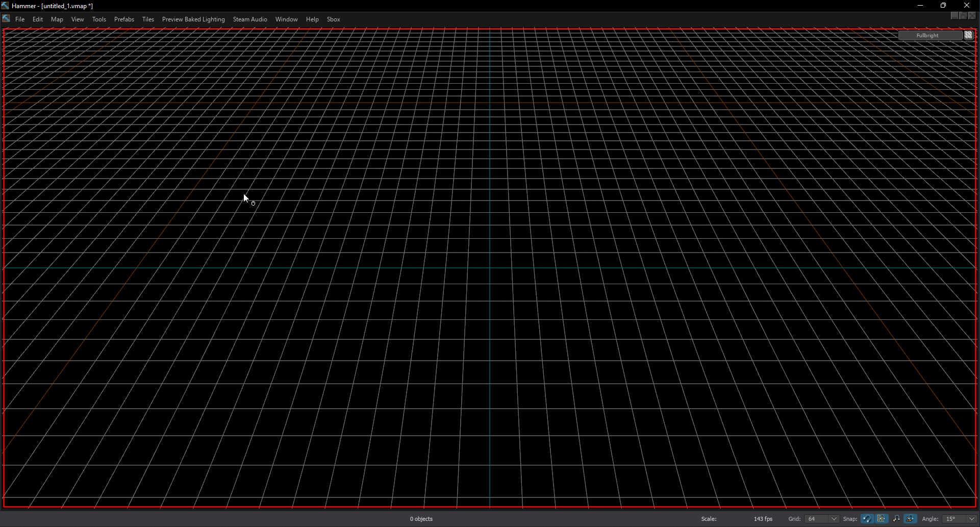This screenshot has height=527, width=980.
Task: Open the Sbox menu
Action: coord(333,19)
